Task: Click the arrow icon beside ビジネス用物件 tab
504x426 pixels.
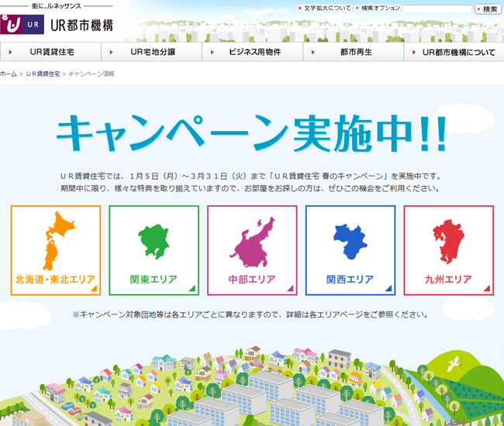Action: (212, 52)
